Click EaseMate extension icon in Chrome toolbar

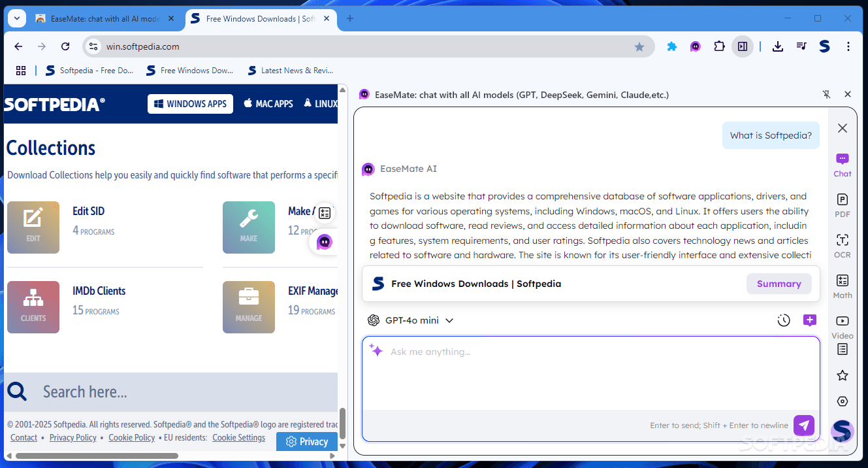696,46
